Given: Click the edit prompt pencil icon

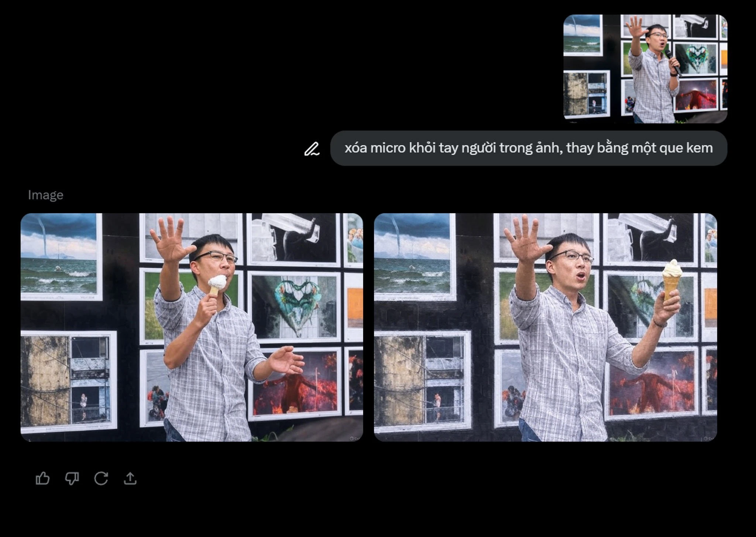Looking at the screenshot, I should click(x=312, y=148).
